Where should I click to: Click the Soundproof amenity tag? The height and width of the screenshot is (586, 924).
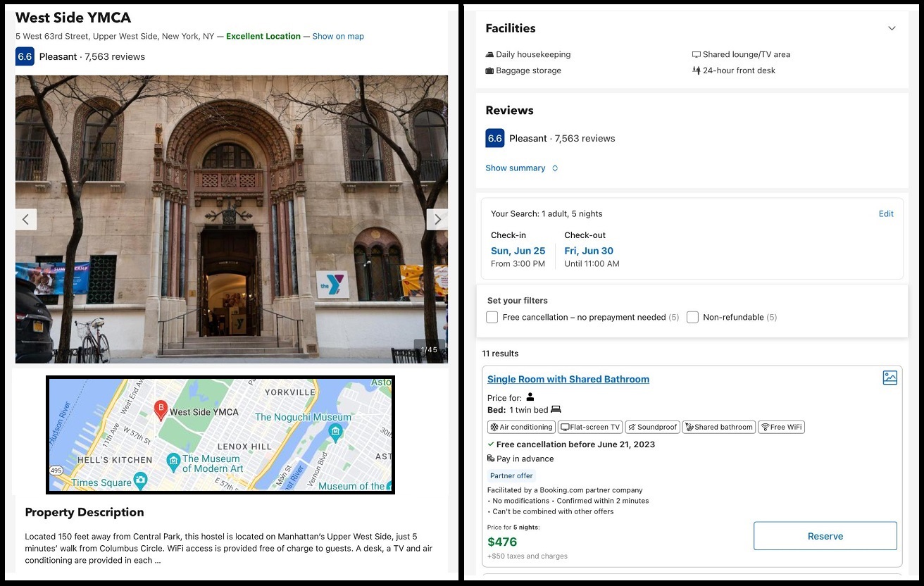pyautogui.click(x=653, y=427)
